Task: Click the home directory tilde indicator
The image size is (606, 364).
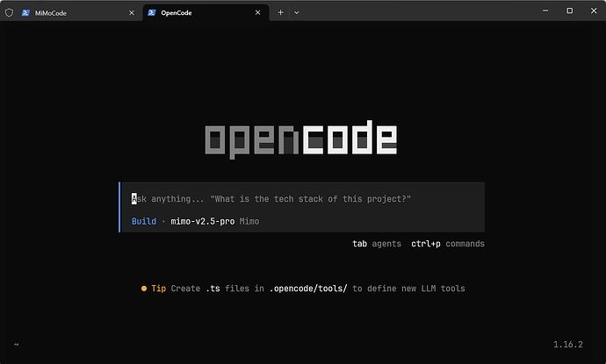Action: pyautogui.click(x=16, y=345)
